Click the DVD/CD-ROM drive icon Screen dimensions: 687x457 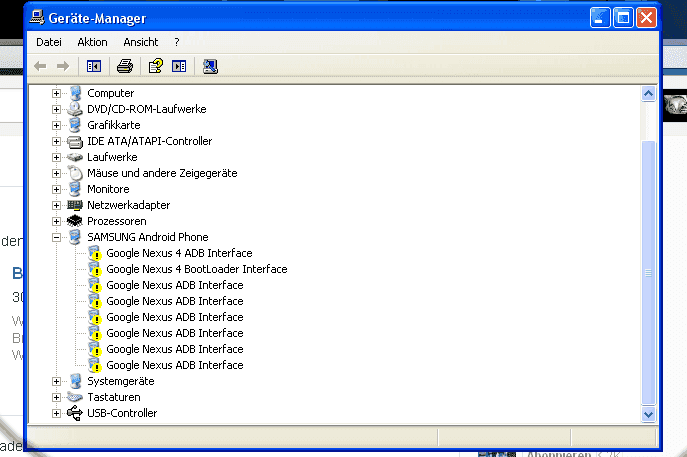[x=75, y=109]
